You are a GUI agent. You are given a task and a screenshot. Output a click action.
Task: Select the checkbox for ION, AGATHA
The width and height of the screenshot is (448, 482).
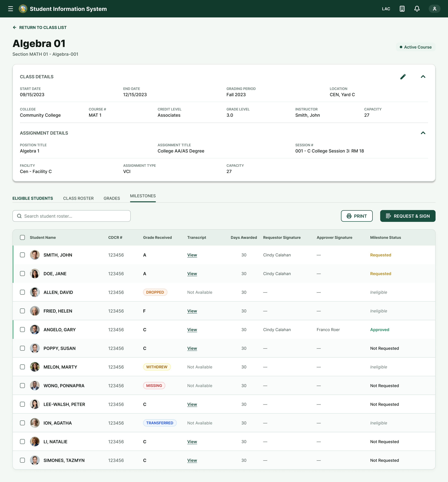22,423
